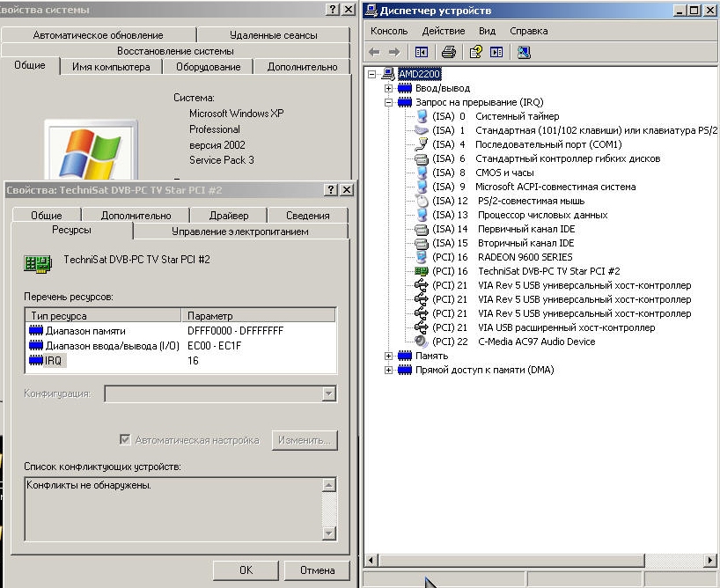Click the RADEON 9600 SERIES display icon
This screenshot has width=720, height=588.
421,257
